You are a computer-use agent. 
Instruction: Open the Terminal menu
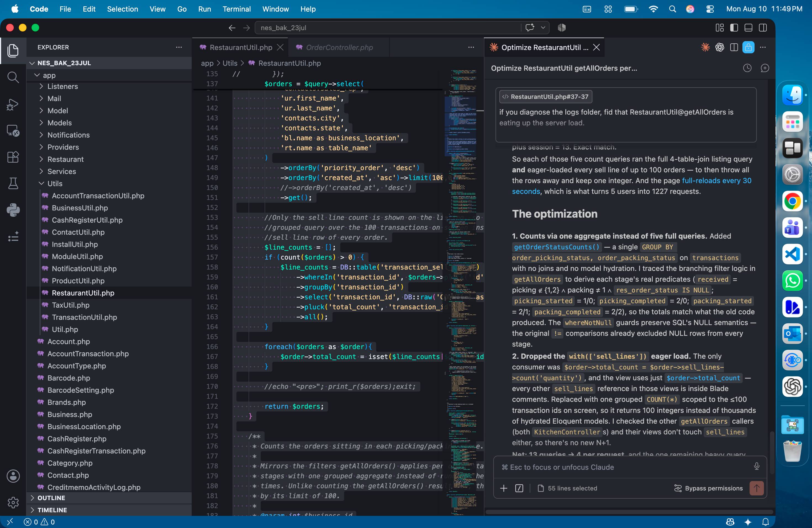tap(236, 9)
